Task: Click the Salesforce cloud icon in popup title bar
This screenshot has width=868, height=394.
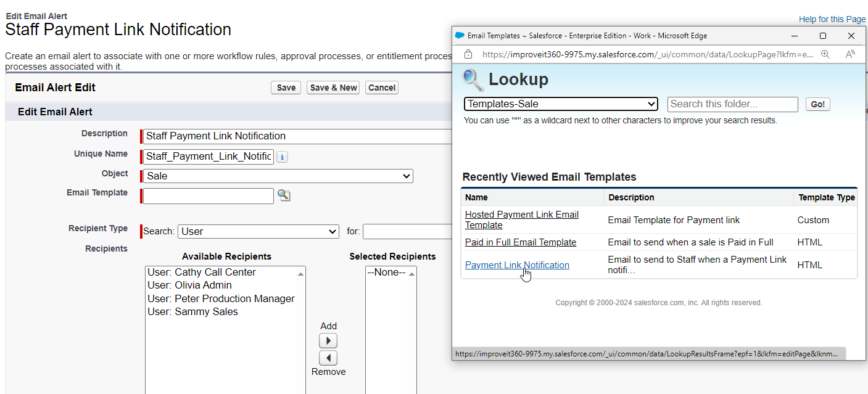Action: [x=460, y=36]
